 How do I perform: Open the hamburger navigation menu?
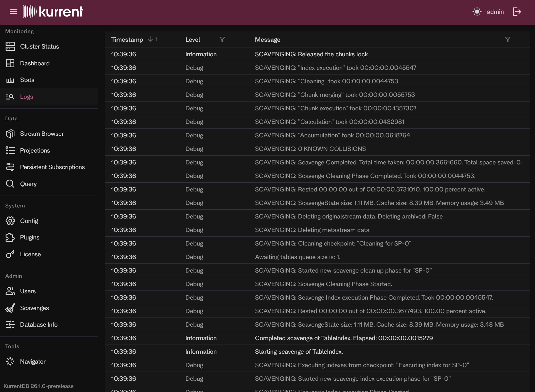(x=13, y=12)
